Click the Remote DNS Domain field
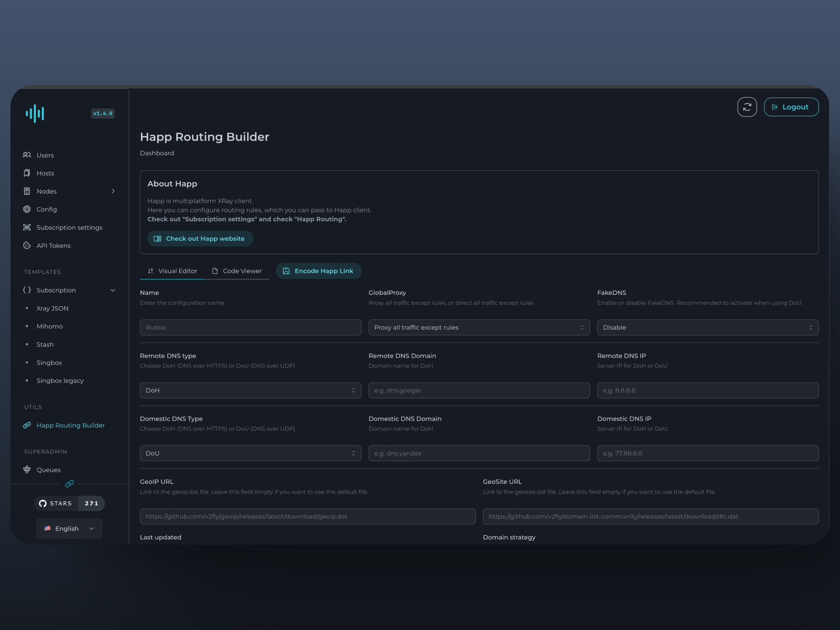This screenshot has width=840, height=630. (479, 390)
